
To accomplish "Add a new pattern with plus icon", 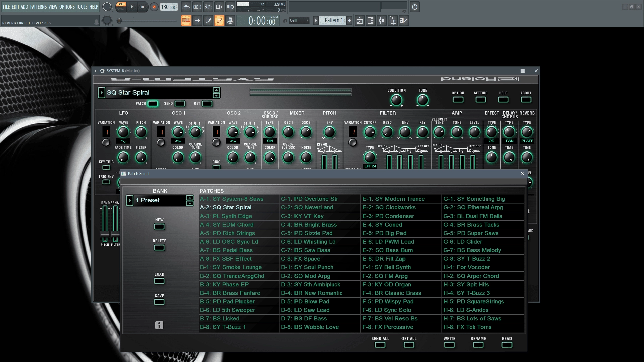I will coord(349,21).
